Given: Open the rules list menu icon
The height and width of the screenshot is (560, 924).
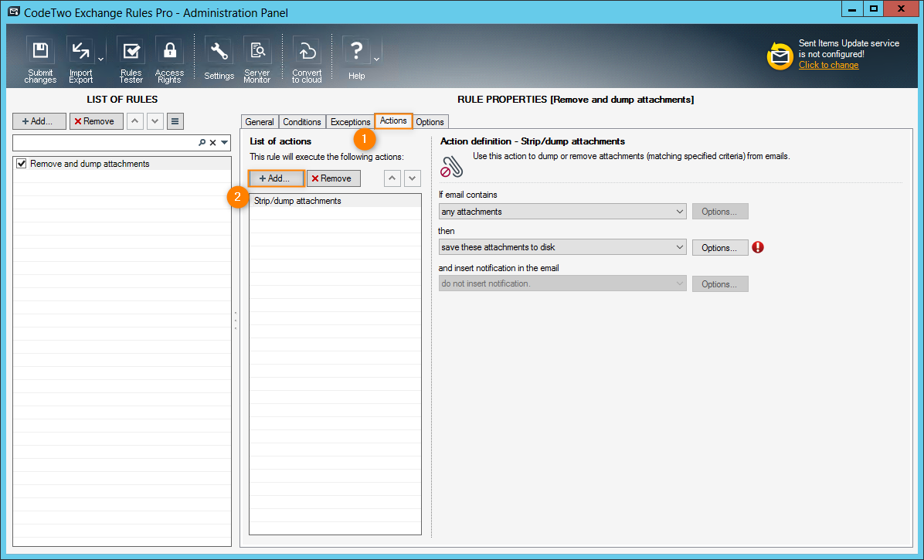Looking at the screenshot, I should [x=175, y=121].
